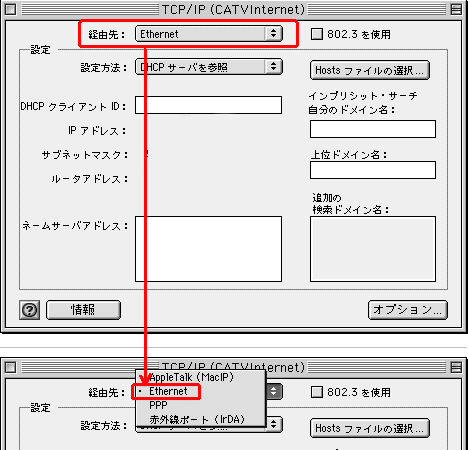
Task: Click collapse box of top TCP/IP window
Action: click(x=456, y=9)
